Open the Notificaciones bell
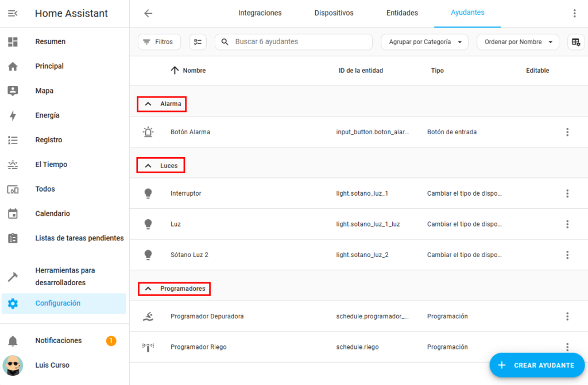 pyautogui.click(x=13, y=341)
